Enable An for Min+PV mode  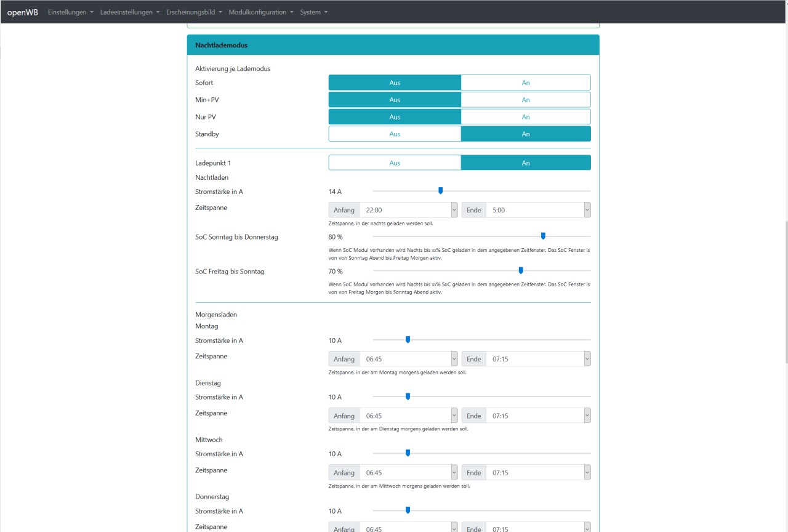(525, 100)
